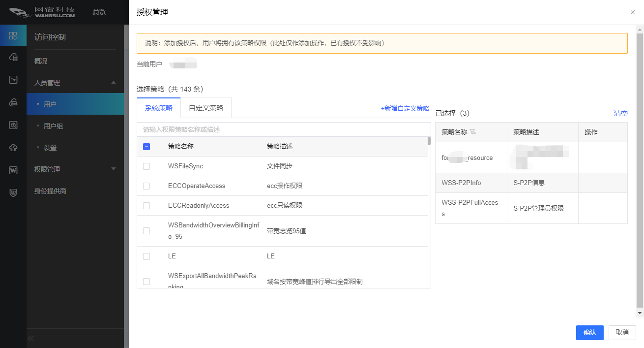Open the dashboard grid icon in sidebar

tap(13, 35)
